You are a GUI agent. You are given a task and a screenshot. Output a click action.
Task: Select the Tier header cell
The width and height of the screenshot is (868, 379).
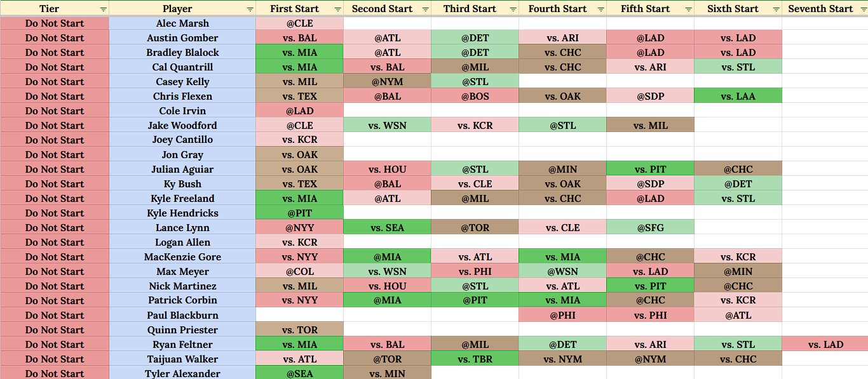coord(55,9)
